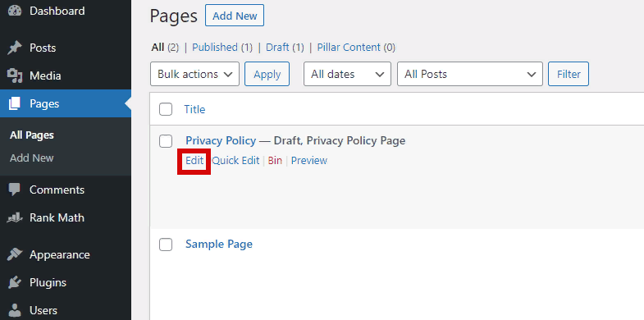The width and height of the screenshot is (644, 320).
Task: Click the Rank Math chart icon
Action: (15, 217)
